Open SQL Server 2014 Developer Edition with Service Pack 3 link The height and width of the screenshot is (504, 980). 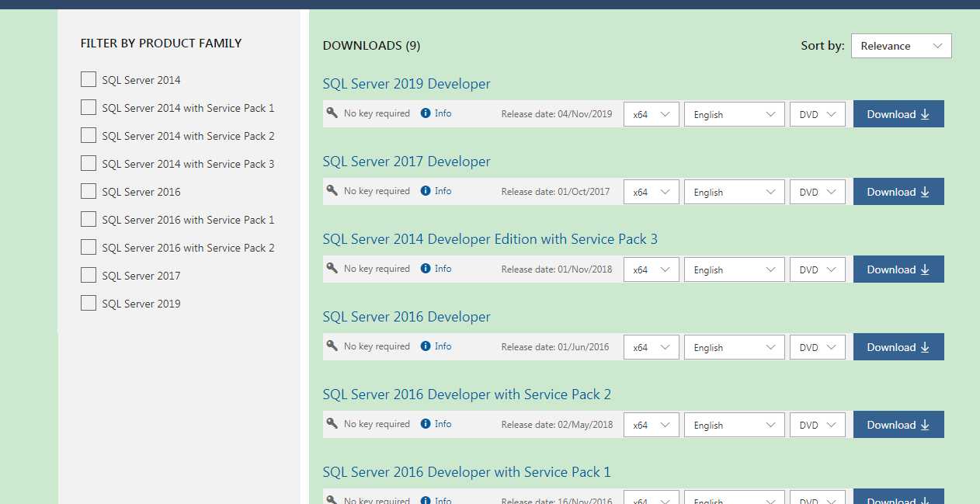click(490, 239)
